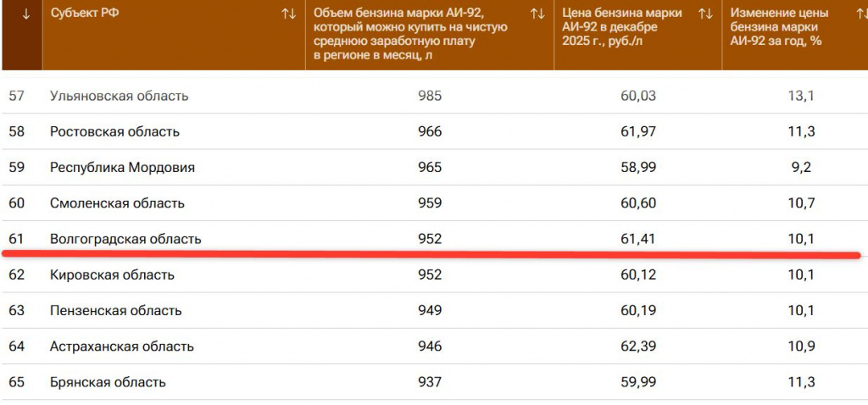Select the Астраханская область row

pyautogui.click(x=122, y=347)
